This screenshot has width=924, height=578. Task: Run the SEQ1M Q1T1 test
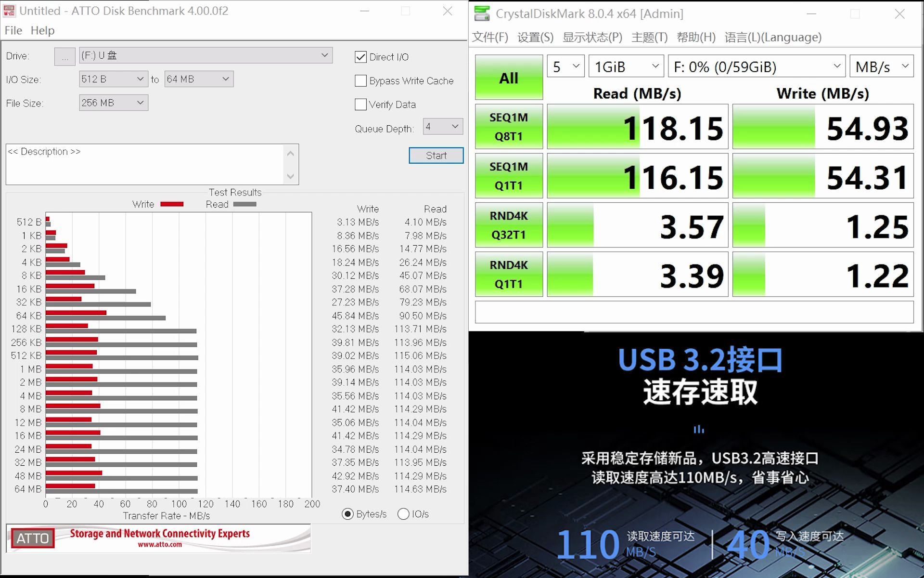point(509,176)
